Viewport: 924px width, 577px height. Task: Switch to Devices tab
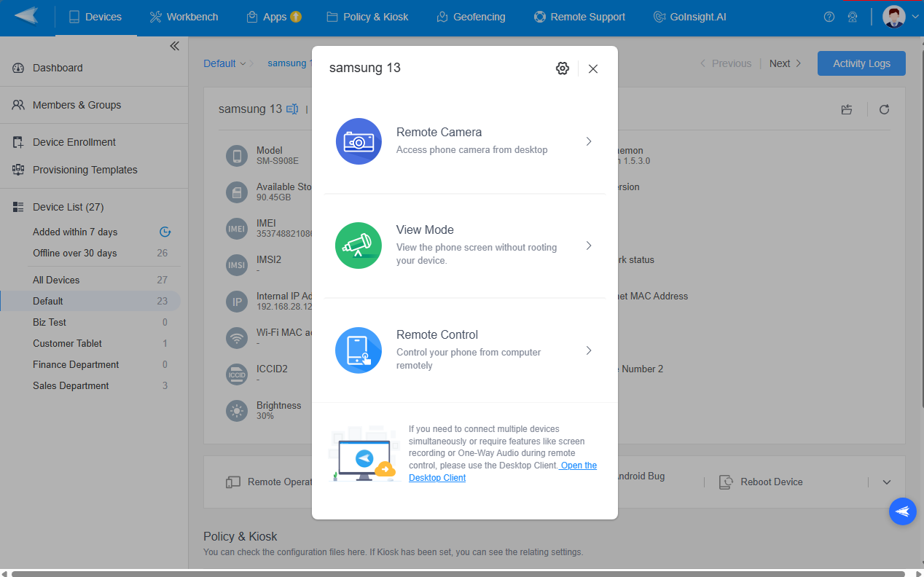click(x=95, y=17)
